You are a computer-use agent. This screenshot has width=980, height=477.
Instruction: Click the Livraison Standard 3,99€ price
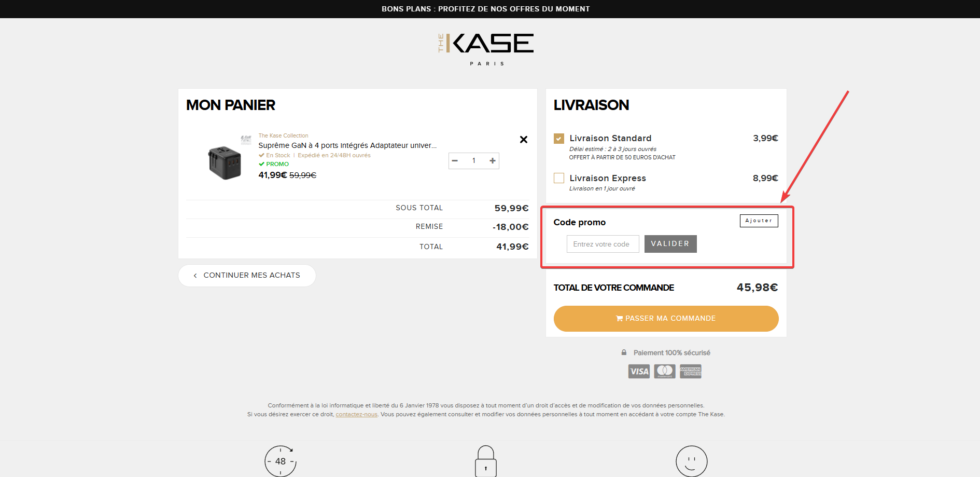pyautogui.click(x=765, y=138)
